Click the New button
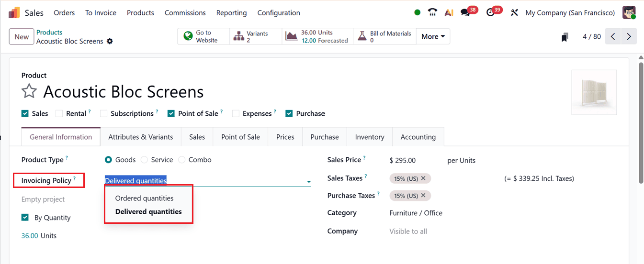Viewport: 644px width, 264px height. 22,37
